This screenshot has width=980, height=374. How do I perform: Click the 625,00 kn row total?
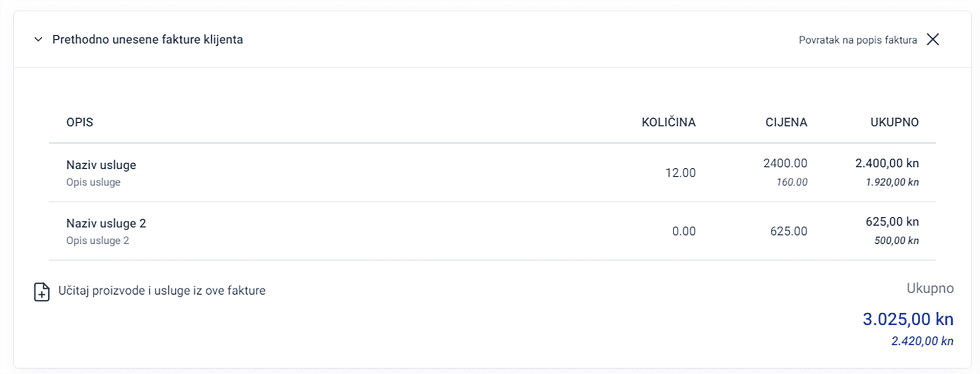[892, 221]
